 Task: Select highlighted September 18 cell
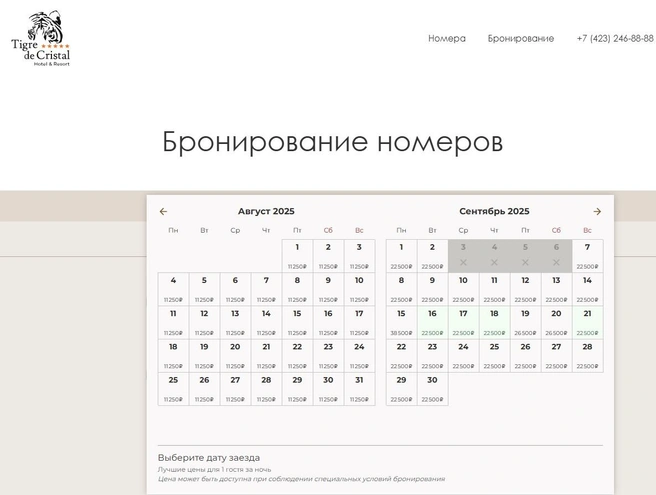[x=495, y=323]
